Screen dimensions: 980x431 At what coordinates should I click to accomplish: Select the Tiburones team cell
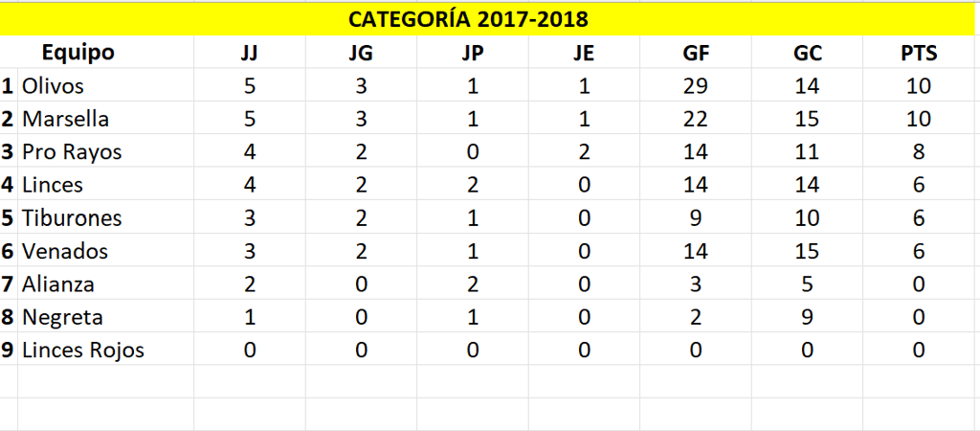(x=105, y=217)
